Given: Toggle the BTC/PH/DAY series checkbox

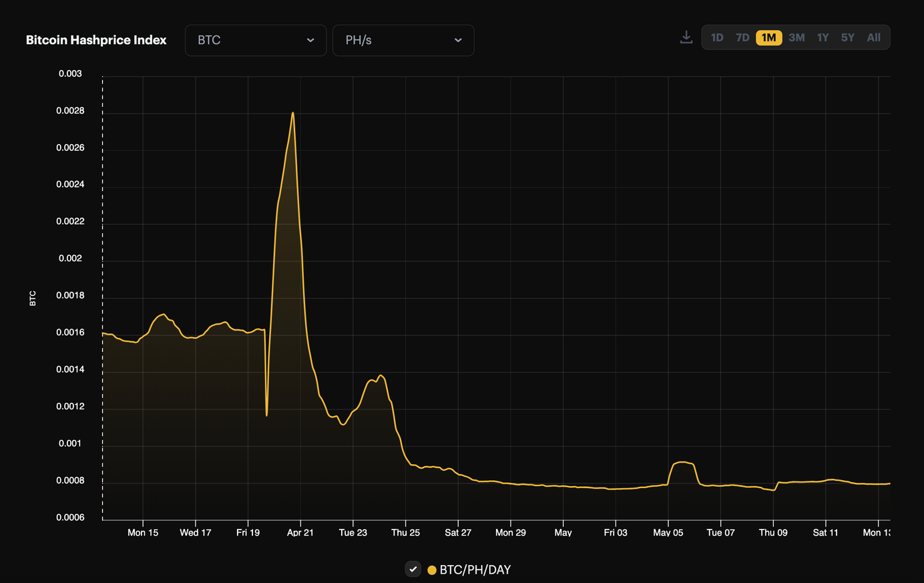Looking at the screenshot, I should point(413,569).
